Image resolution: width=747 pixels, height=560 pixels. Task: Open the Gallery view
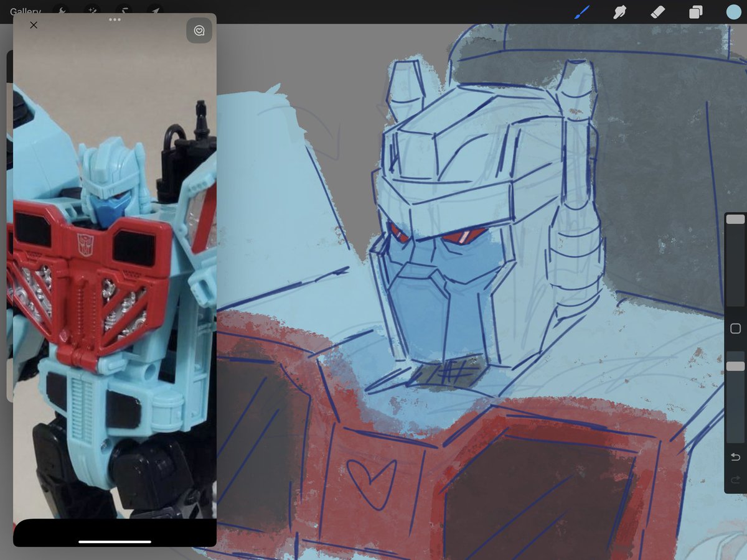click(26, 11)
